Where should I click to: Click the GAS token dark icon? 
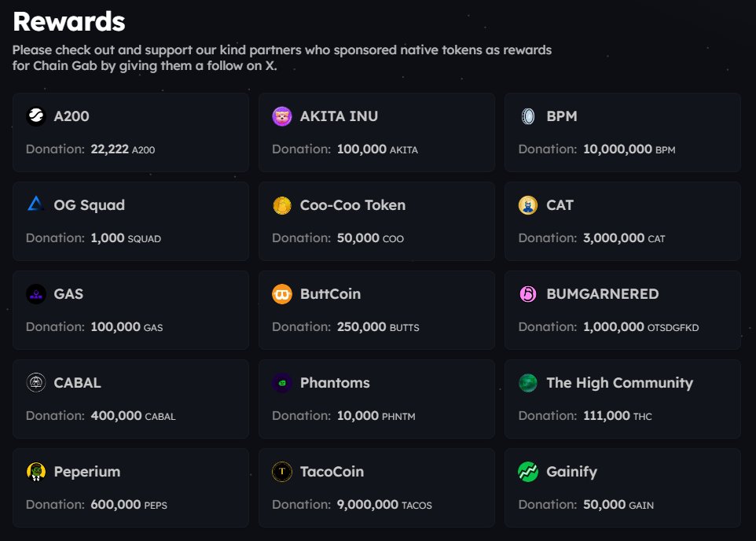tap(35, 294)
